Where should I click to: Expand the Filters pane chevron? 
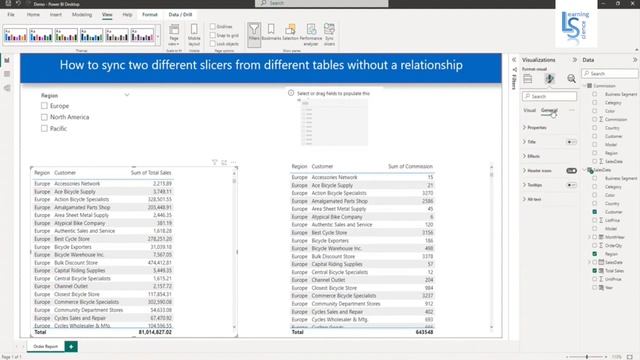(x=514, y=60)
